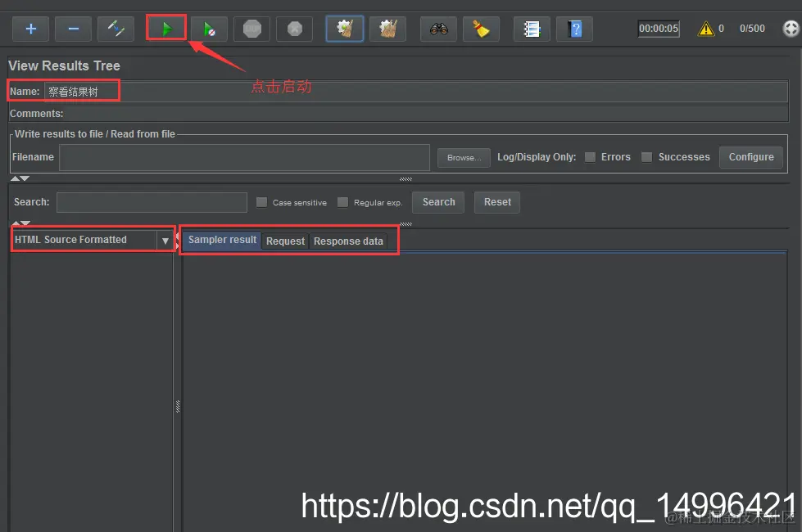This screenshot has width=802, height=532.
Task: Open the Function Helper list icon
Action: click(532, 29)
